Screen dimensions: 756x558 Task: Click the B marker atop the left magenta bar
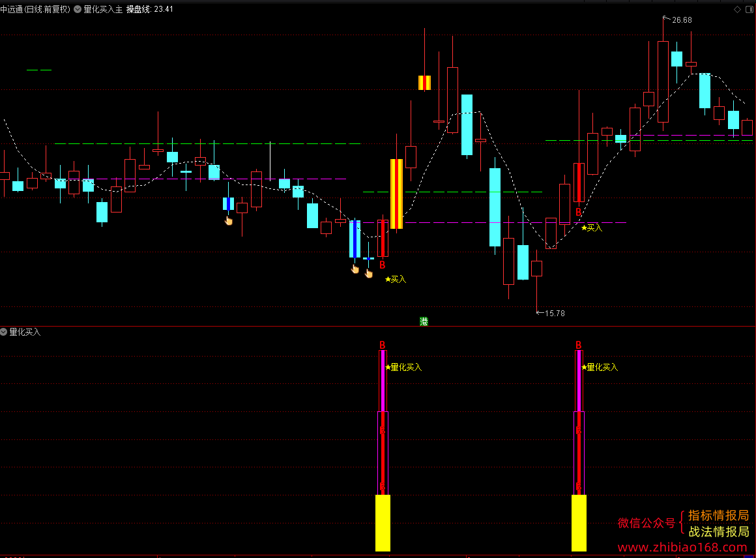(383, 345)
